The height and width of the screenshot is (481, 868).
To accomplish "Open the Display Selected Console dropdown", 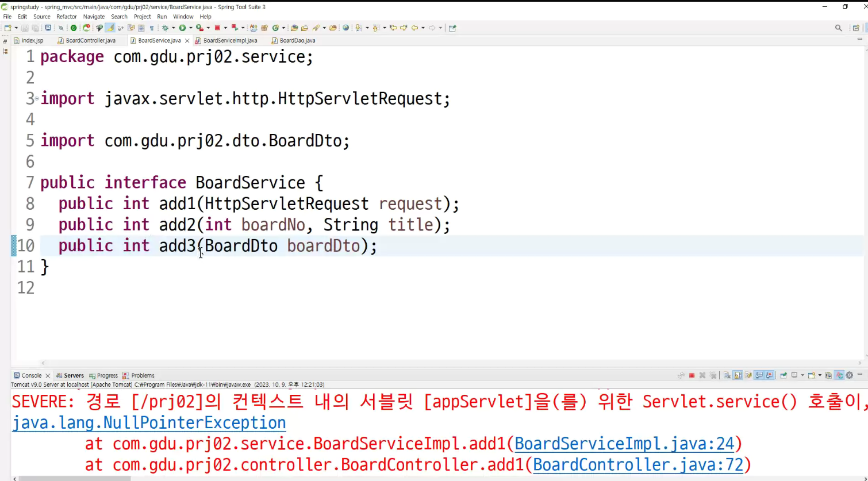I will tap(802, 375).
